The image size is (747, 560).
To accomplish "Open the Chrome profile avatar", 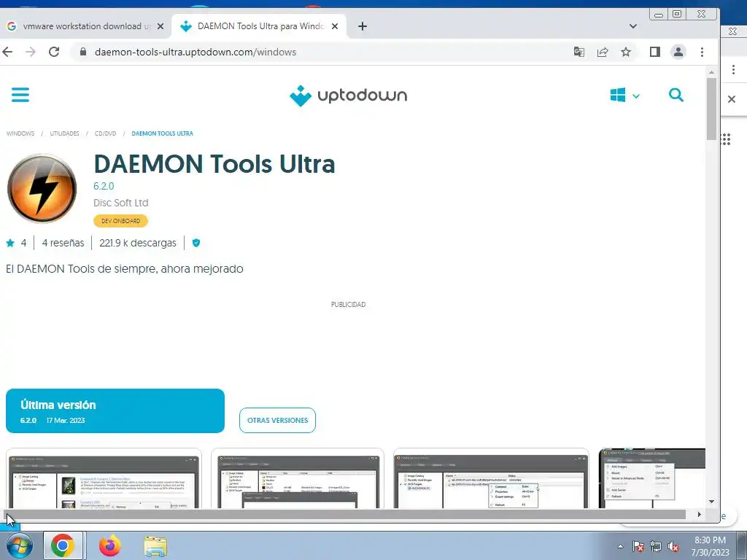I will tap(678, 52).
